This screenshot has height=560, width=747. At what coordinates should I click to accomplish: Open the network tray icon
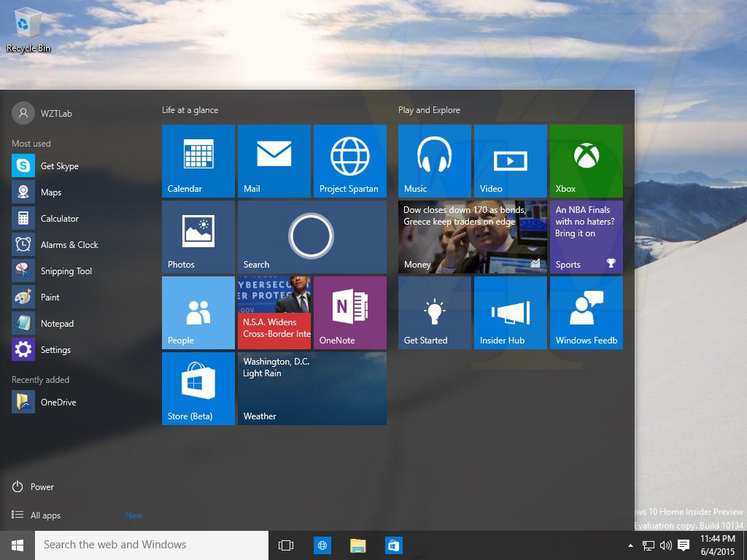[x=649, y=545]
